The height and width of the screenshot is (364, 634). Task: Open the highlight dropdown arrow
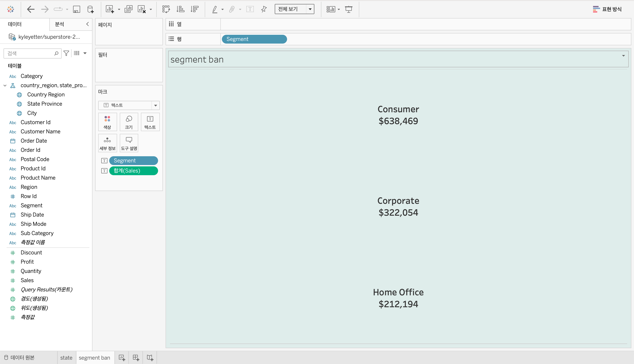[222, 9]
